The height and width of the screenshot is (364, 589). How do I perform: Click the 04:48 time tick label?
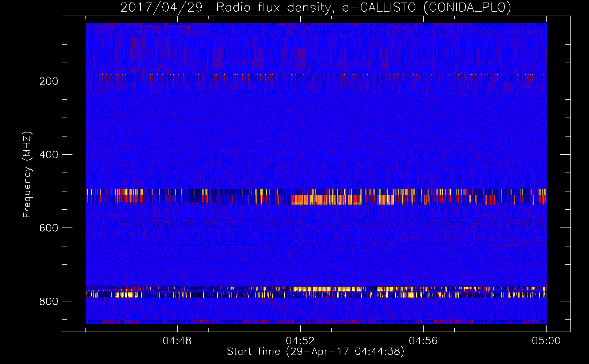[177, 341]
